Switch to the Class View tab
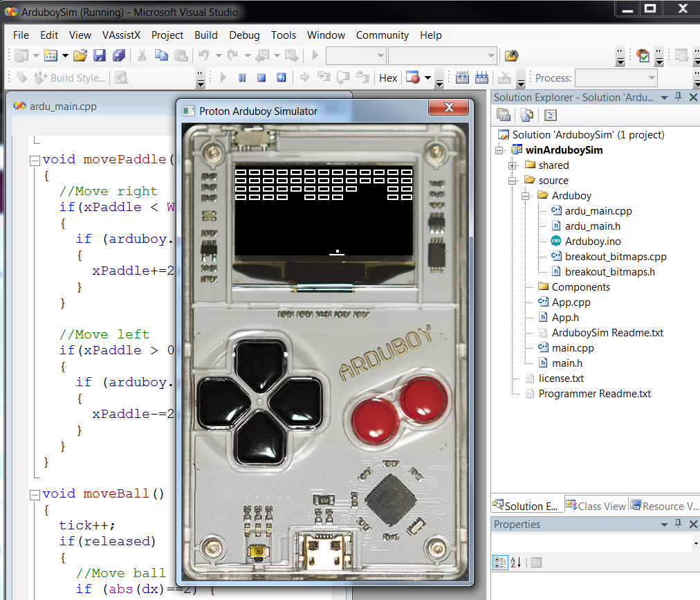Screen dimensions: 700x600 (x=596, y=506)
